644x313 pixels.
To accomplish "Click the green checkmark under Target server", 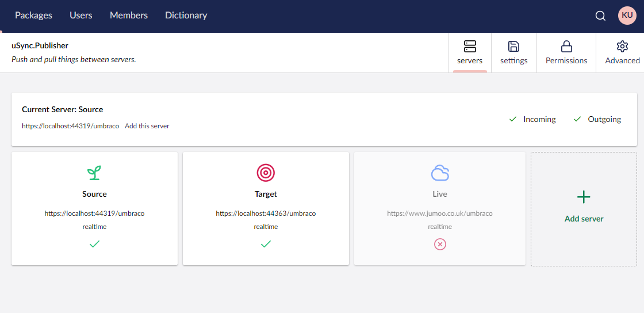I will (266, 244).
